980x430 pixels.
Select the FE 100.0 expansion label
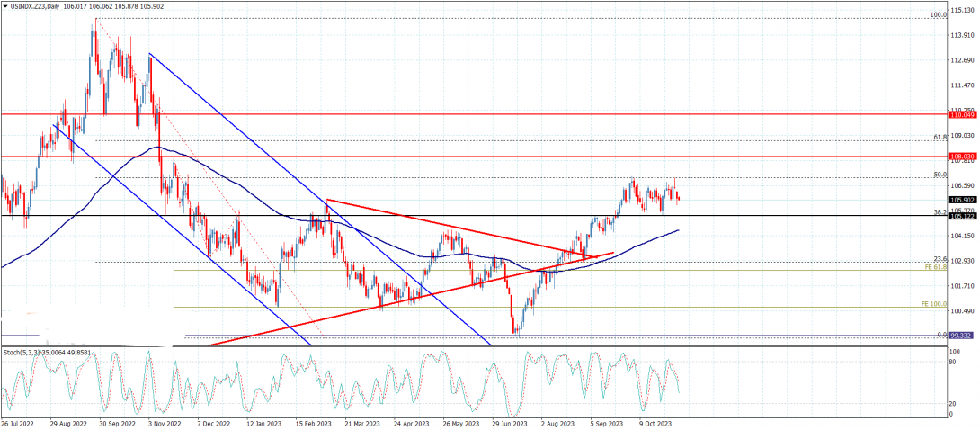point(934,304)
